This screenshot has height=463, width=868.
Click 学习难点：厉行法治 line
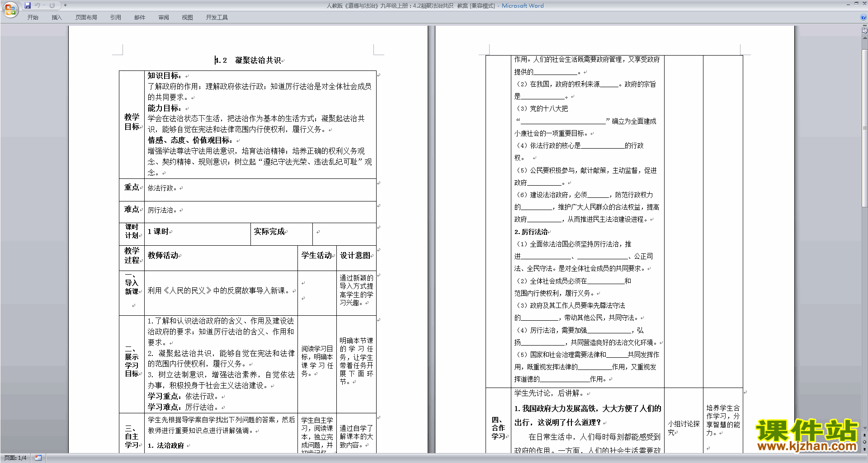(x=184, y=407)
